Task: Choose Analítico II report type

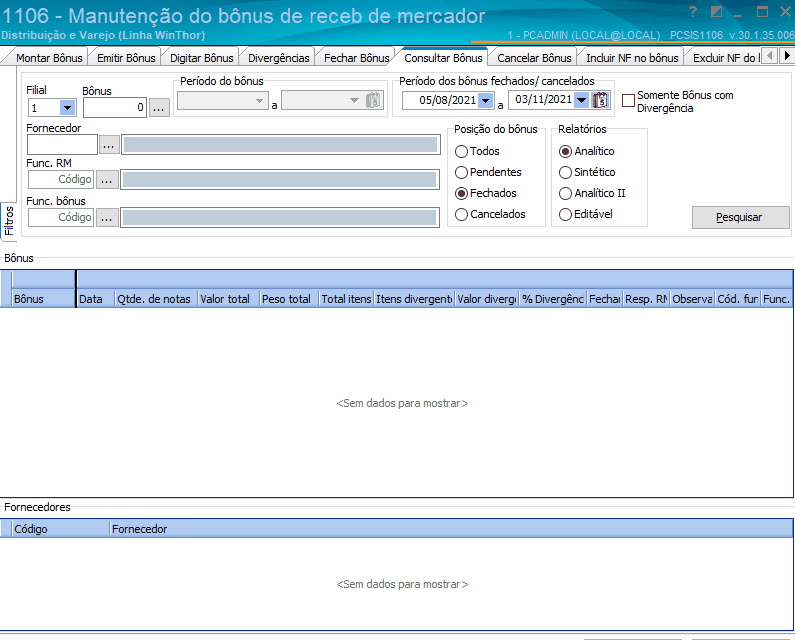Action: 592,193
